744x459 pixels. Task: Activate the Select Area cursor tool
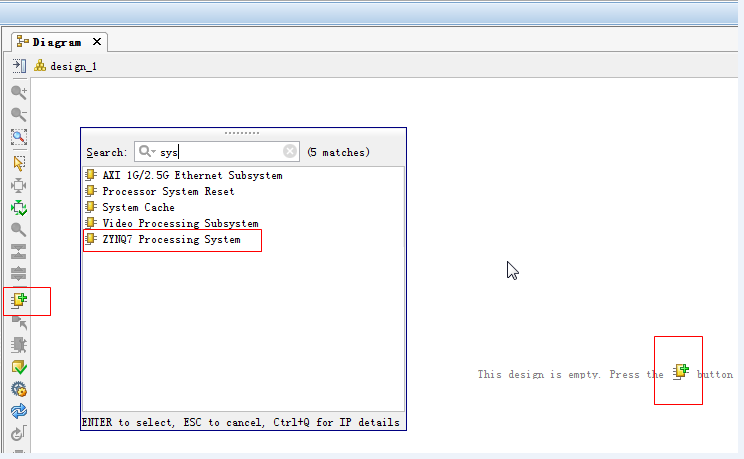click(x=18, y=162)
